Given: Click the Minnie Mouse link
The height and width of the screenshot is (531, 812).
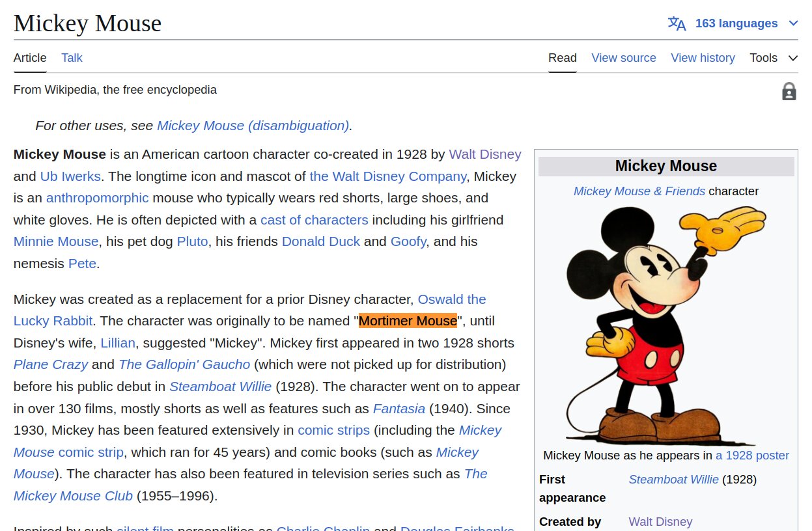Looking at the screenshot, I should [x=56, y=241].
